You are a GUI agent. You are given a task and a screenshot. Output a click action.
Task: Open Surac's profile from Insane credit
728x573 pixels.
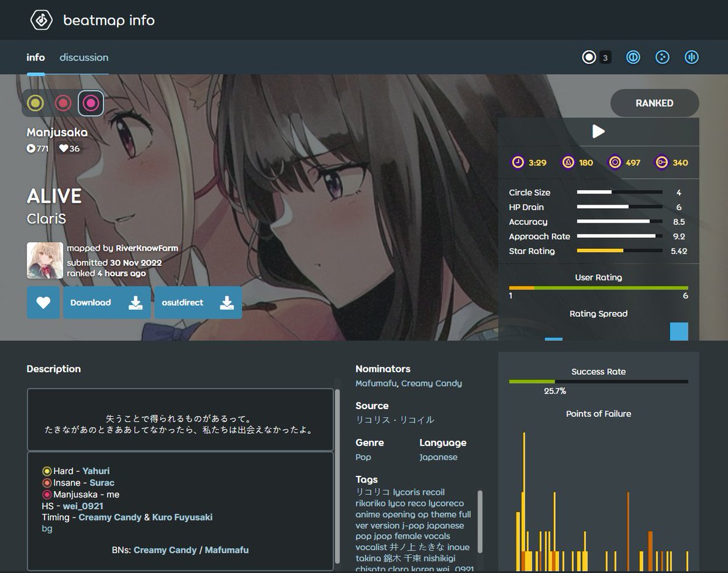[x=102, y=483]
